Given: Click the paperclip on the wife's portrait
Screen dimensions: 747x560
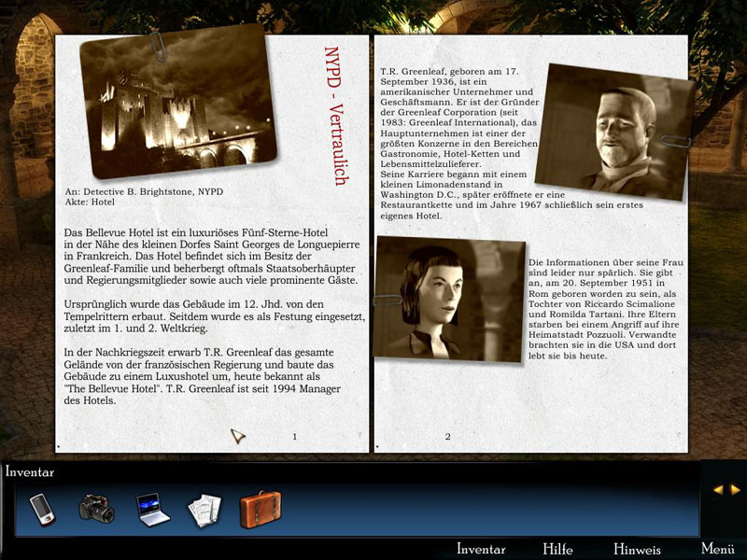Looking at the screenshot, I should (x=388, y=301).
